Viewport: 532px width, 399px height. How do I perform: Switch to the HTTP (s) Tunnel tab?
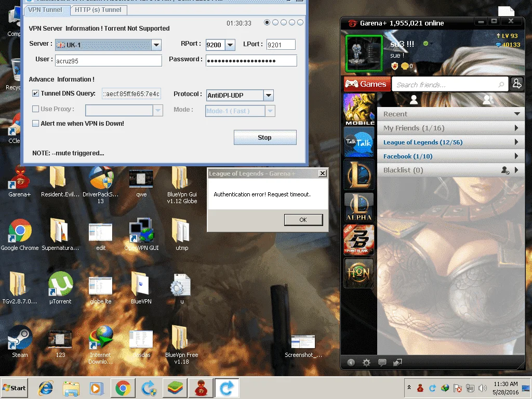pyautogui.click(x=98, y=10)
